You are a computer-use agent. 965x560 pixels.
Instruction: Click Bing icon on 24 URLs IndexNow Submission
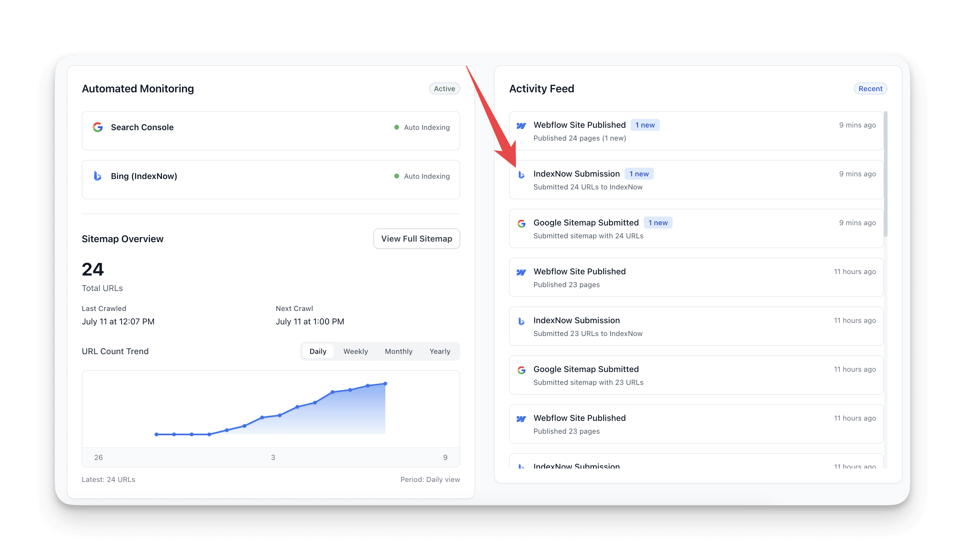[521, 175]
